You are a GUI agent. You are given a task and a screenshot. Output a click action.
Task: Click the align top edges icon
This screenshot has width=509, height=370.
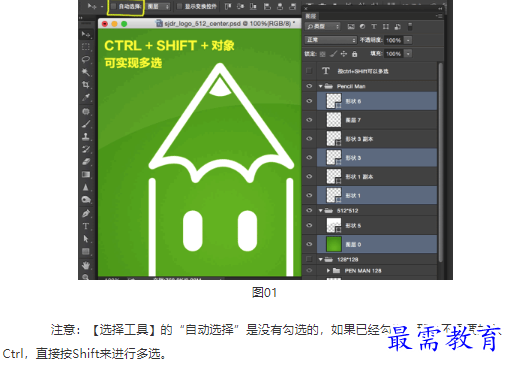228,6
